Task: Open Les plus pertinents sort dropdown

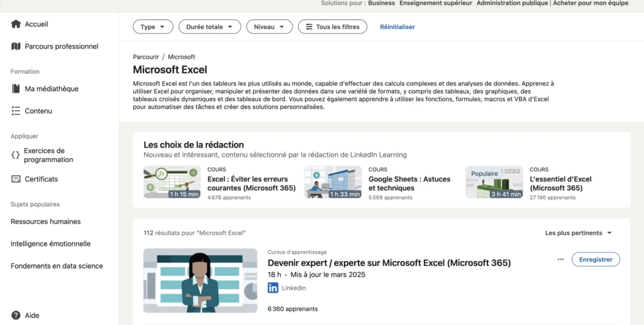Action: coord(578,233)
